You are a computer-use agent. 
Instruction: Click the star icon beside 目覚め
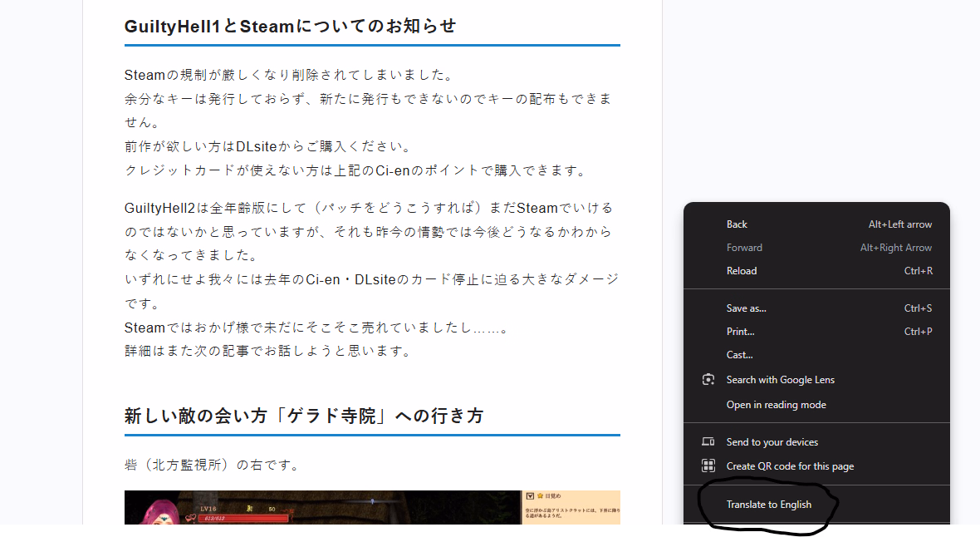(540, 496)
